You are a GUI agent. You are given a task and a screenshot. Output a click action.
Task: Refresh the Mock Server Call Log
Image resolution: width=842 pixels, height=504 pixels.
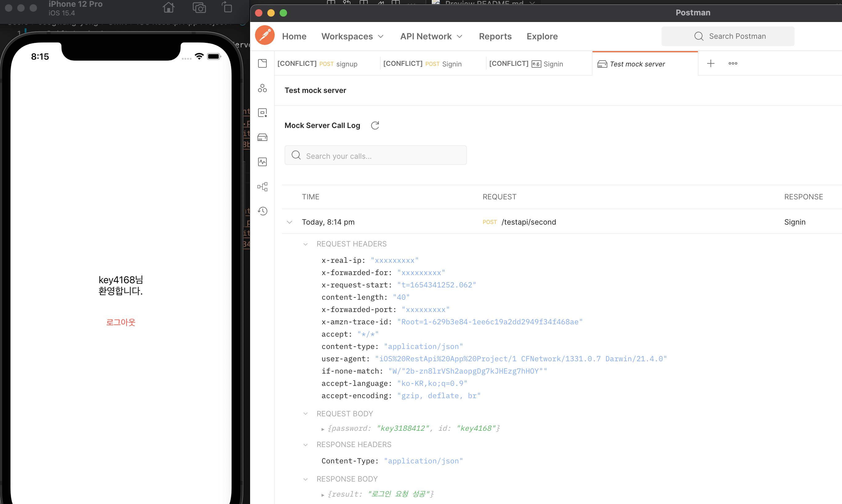[x=375, y=125]
